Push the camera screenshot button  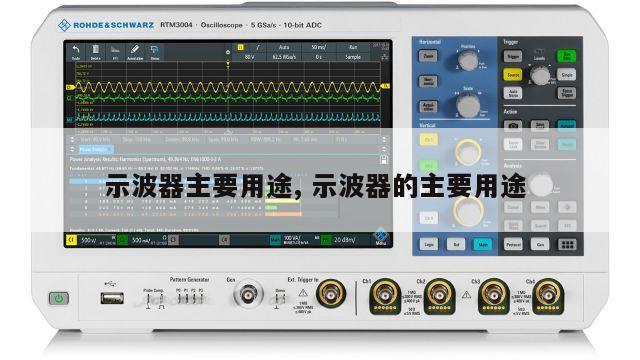pyautogui.click(x=513, y=126)
